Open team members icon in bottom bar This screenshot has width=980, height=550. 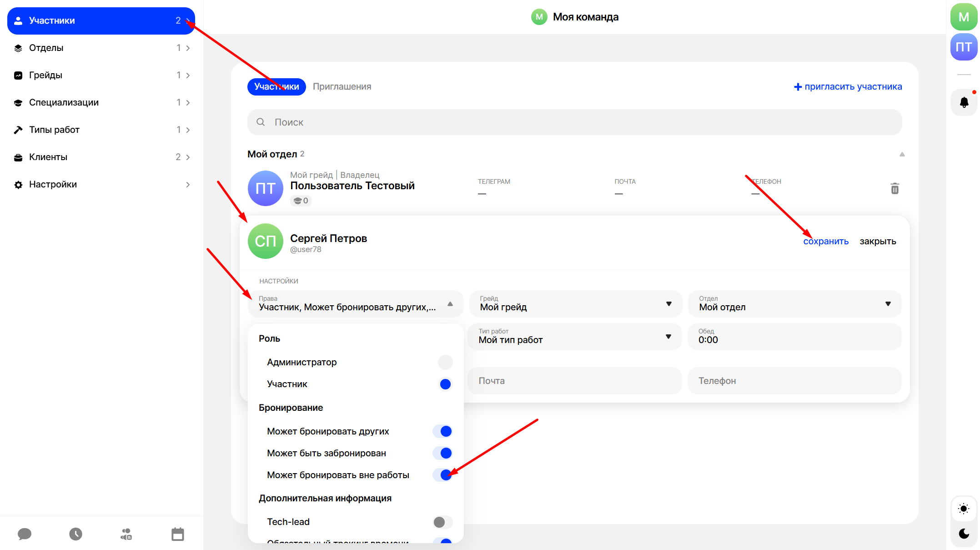coord(126,534)
